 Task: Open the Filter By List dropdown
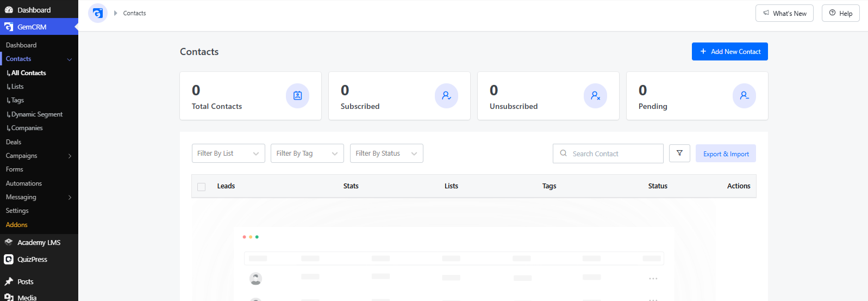pyautogui.click(x=228, y=153)
